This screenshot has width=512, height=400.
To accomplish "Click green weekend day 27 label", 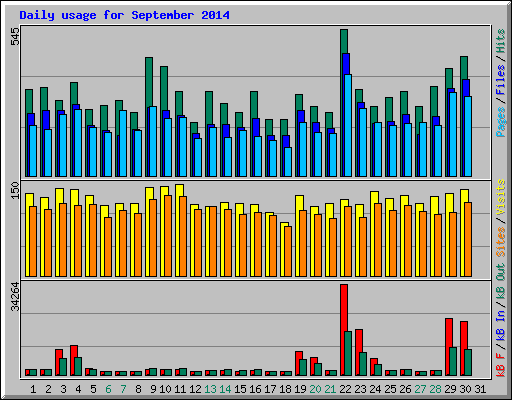I will [x=420, y=389].
